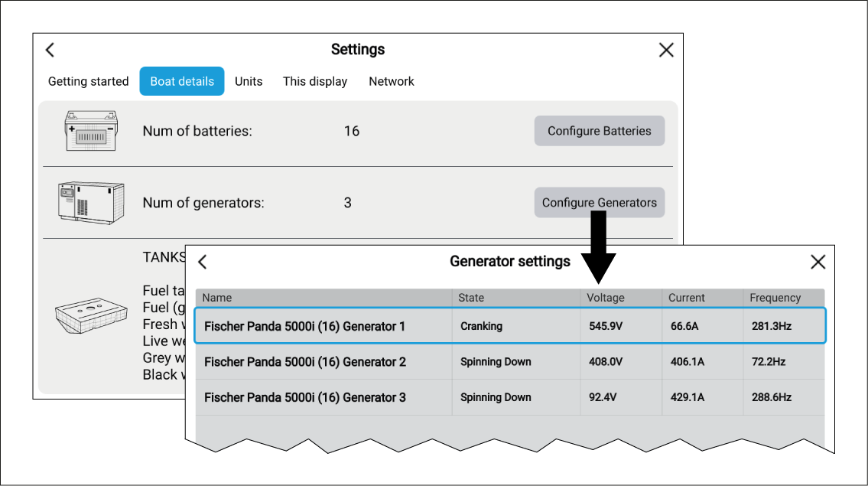Switch to the Units tab

[249, 81]
